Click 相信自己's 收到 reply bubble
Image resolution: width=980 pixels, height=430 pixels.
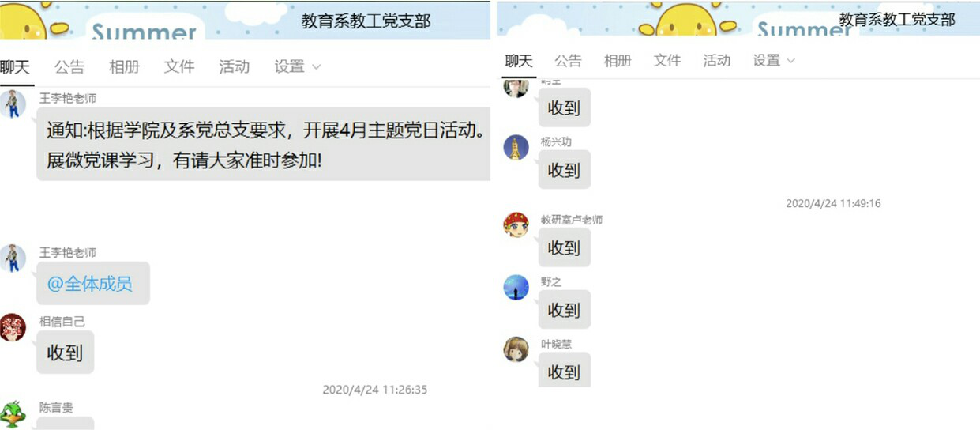pos(65,353)
